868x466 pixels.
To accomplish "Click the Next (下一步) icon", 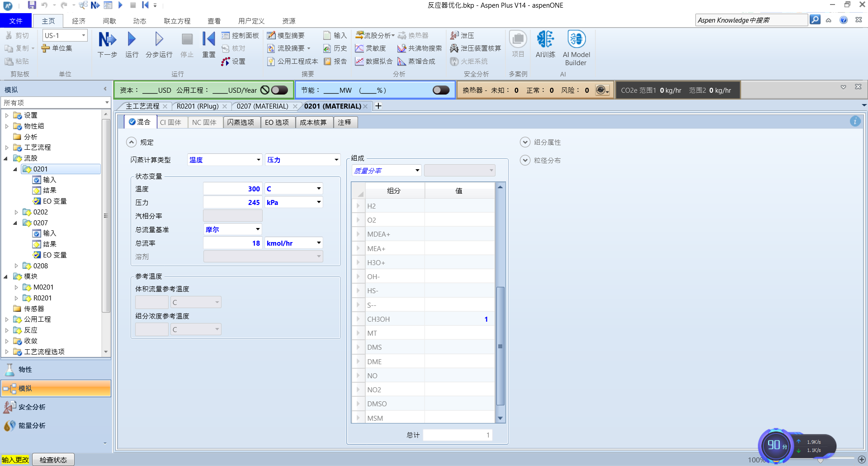I will (x=107, y=40).
